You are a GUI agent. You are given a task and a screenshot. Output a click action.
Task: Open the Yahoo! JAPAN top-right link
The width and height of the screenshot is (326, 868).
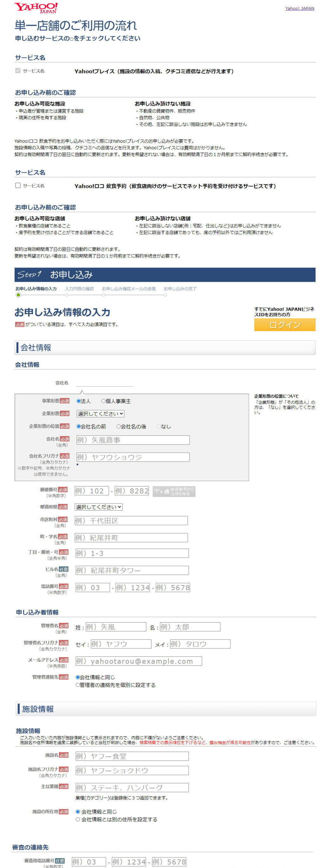300,8
